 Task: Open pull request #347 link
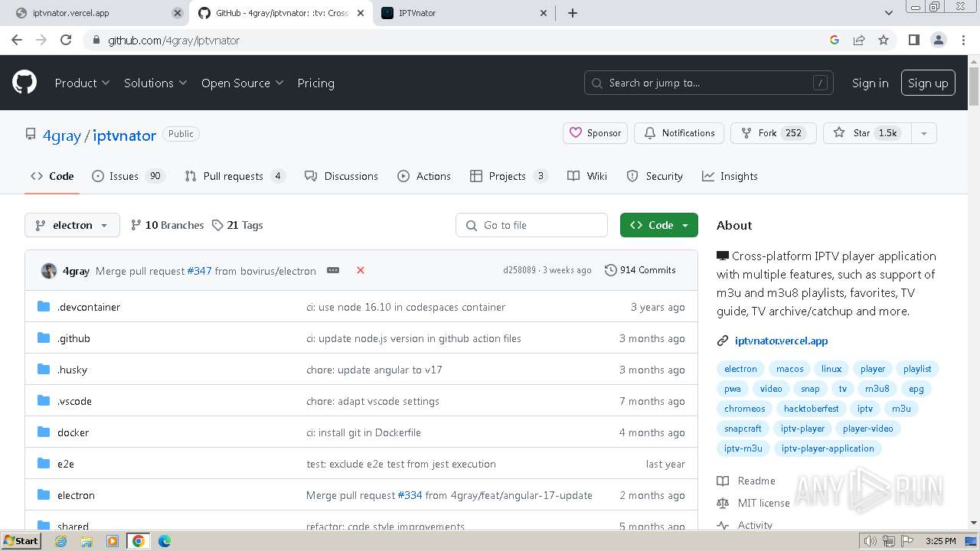click(199, 271)
